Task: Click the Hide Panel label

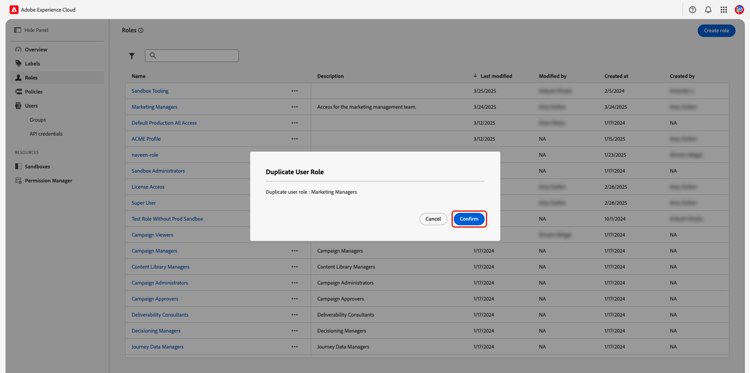Action: tap(36, 30)
